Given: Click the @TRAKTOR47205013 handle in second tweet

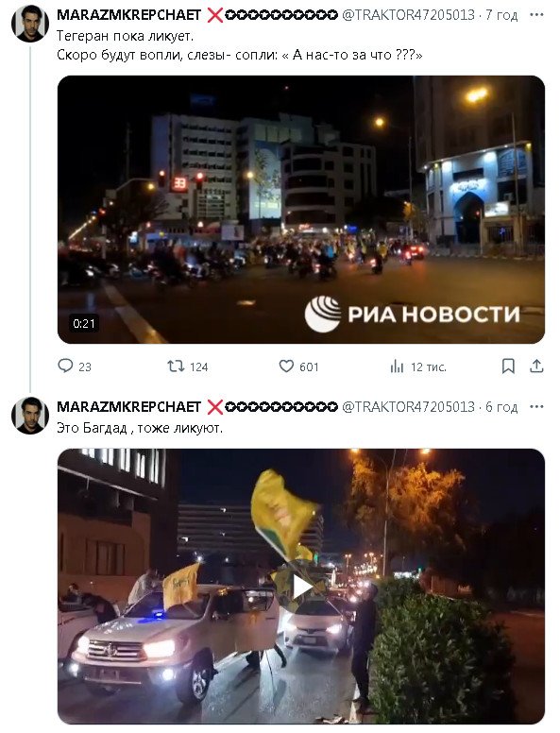Looking at the screenshot, I should click(409, 407).
